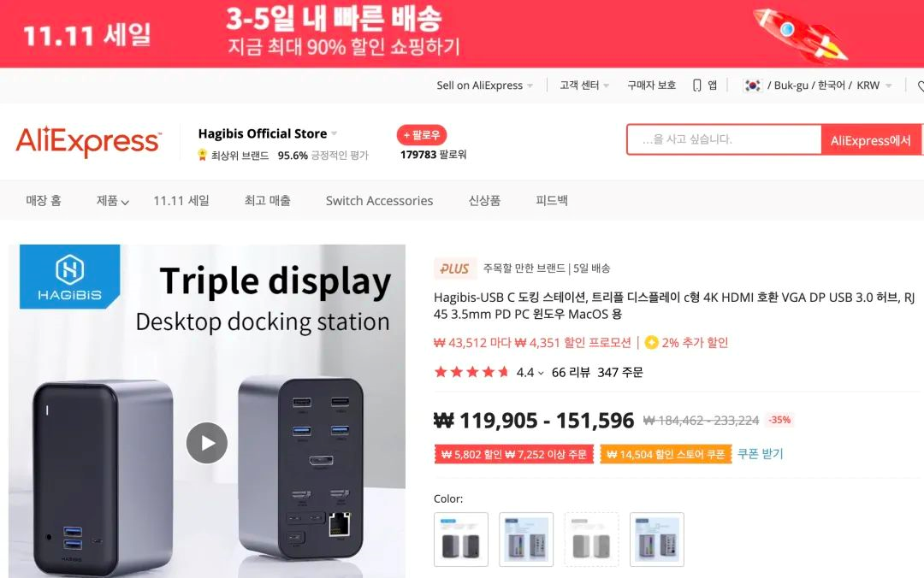
Task: Open the Switch Accessories tab
Action: click(x=380, y=201)
